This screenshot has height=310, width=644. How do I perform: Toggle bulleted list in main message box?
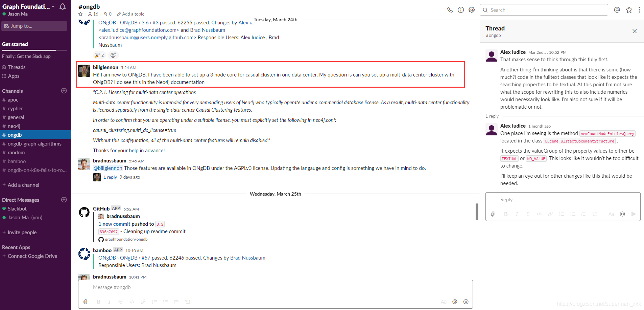click(x=165, y=302)
